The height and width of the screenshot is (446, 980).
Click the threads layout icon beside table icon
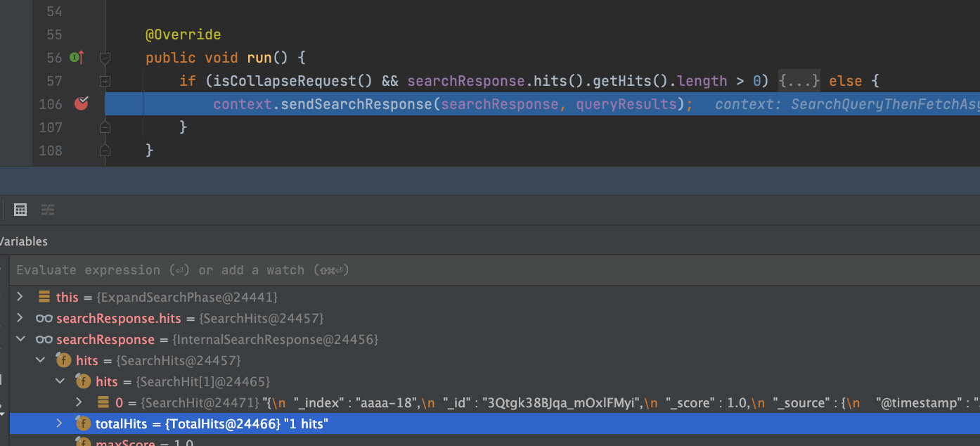[48, 210]
